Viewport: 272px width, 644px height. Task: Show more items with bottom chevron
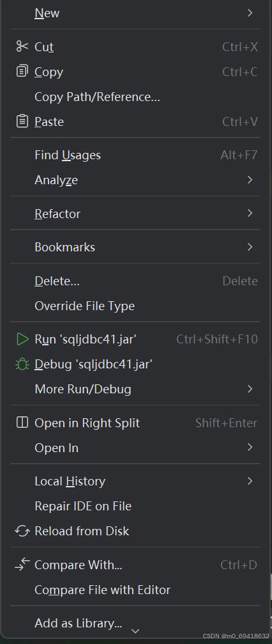pyautogui.click(x=135, y=631)
